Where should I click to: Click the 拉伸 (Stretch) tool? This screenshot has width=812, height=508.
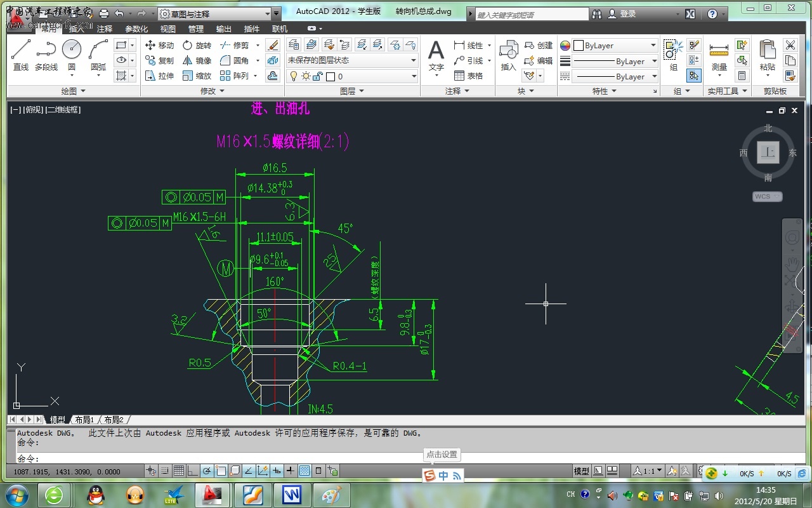[x=159, y=76]
